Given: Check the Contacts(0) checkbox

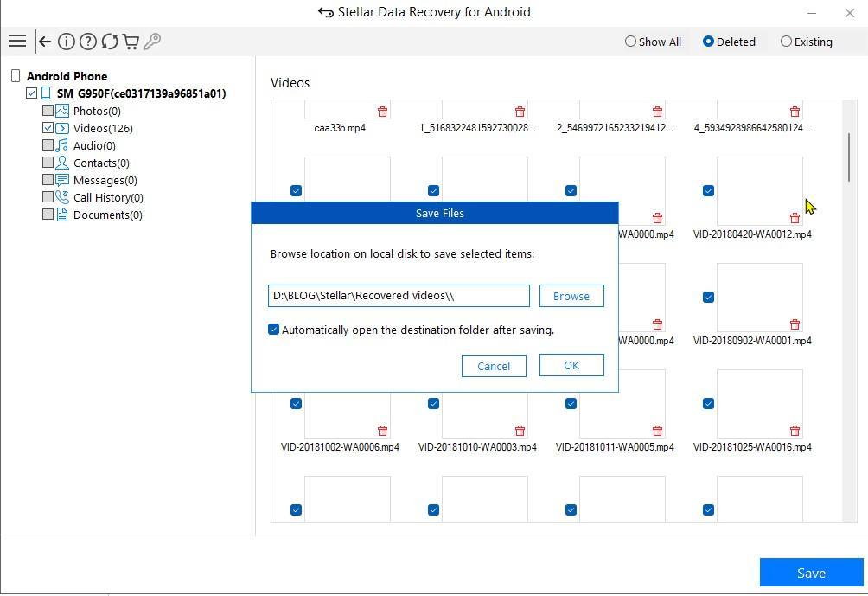Looking at the screenshot, I should point(48,163).
